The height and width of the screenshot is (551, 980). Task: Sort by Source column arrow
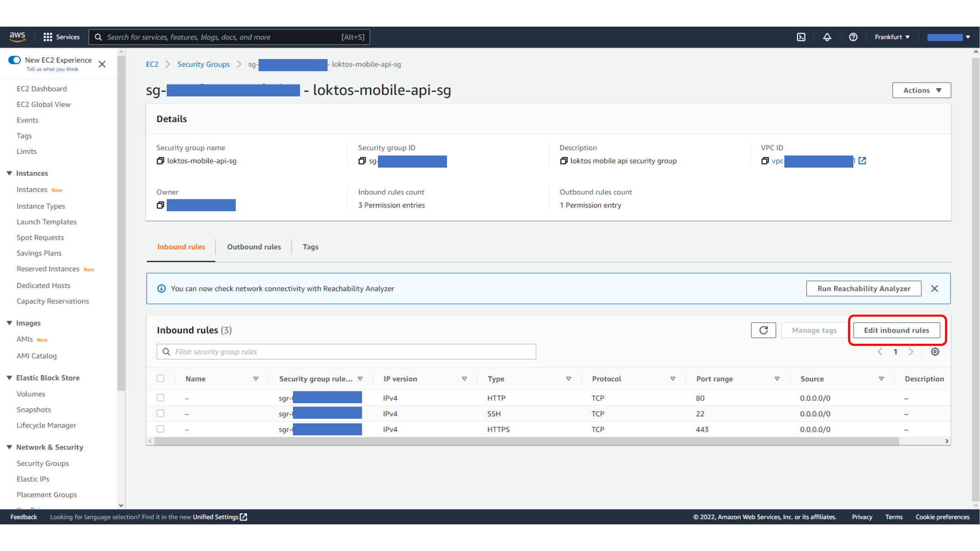[881, 379]
